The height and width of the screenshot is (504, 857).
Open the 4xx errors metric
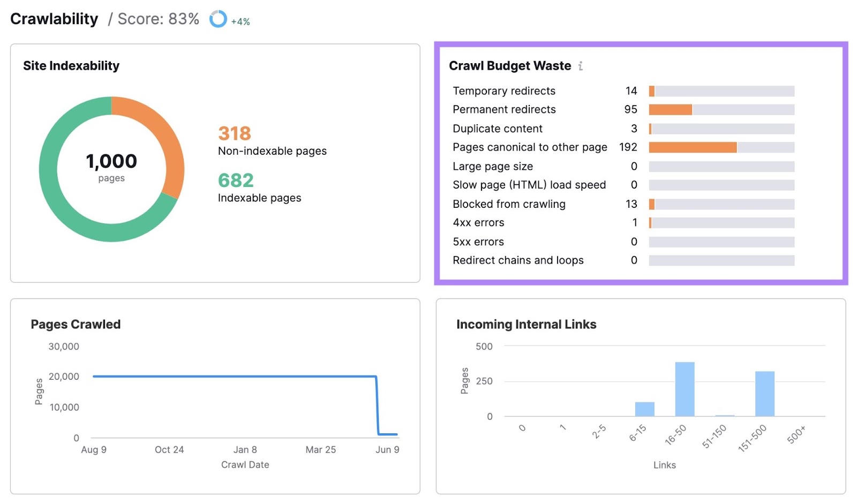[x=478, y=222]
